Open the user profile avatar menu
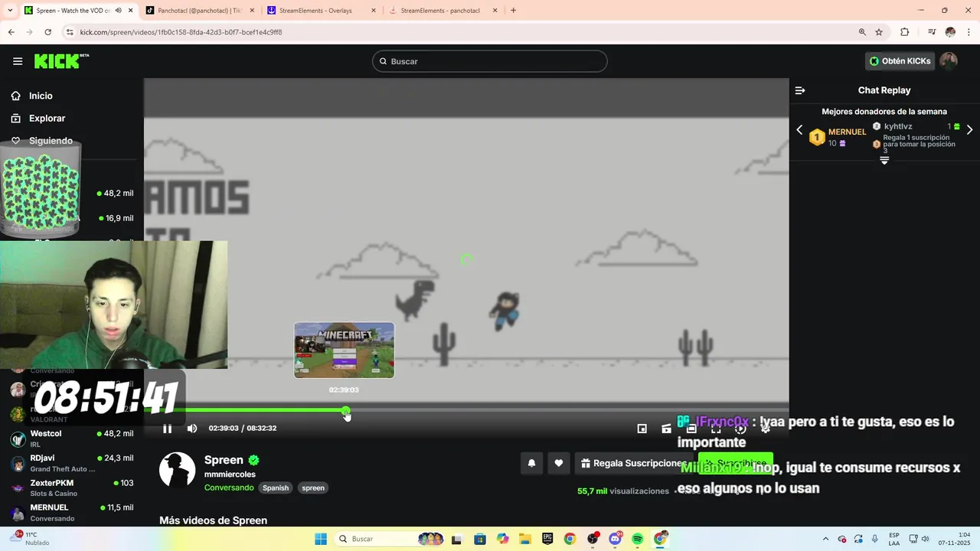The height and width of the screenshot is (551, 980). (x=949, y=61)
